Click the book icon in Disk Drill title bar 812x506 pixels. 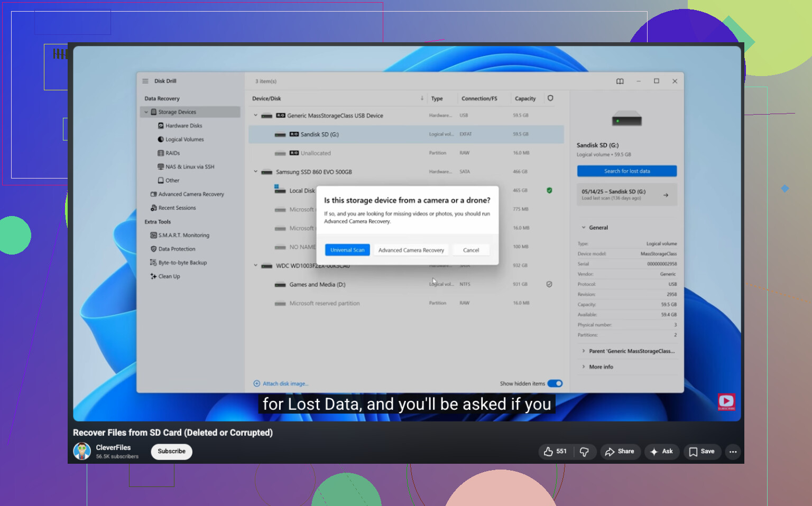pos(620,81)
